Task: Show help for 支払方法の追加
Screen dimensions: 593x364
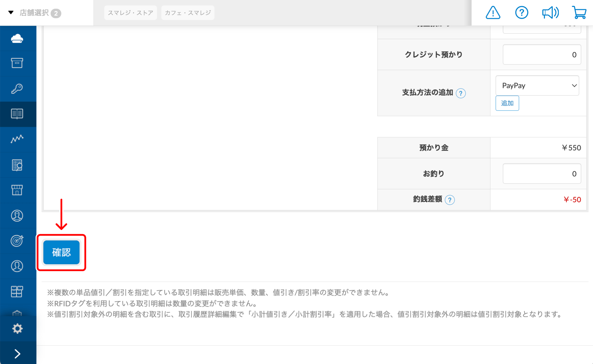Action: click(461, 93)
